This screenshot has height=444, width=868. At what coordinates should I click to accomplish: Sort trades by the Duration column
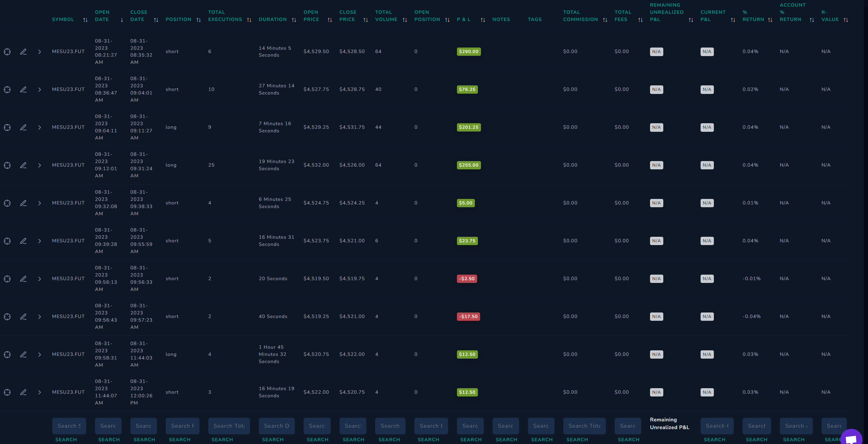294,20
